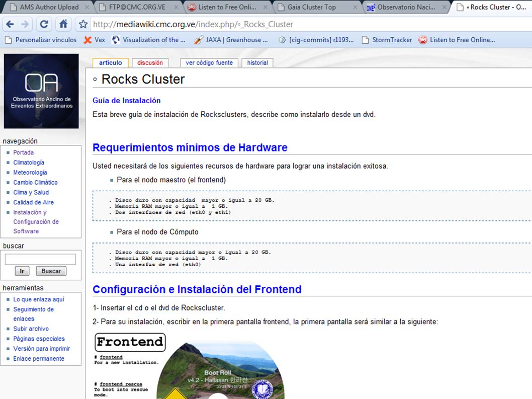Go back with the browser back arrow
The image size is (532, 399).
(10, 24)
